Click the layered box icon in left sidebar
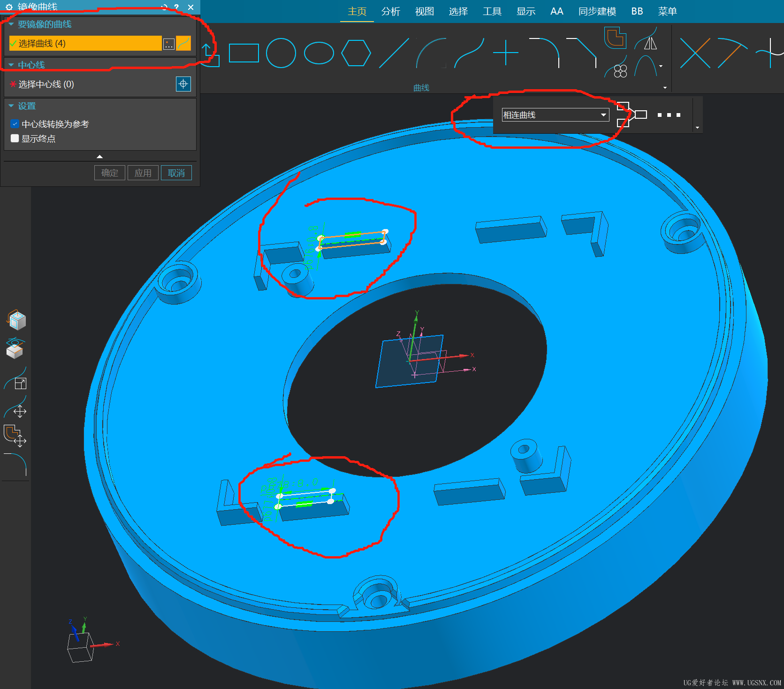 click(x=15, y=348)
